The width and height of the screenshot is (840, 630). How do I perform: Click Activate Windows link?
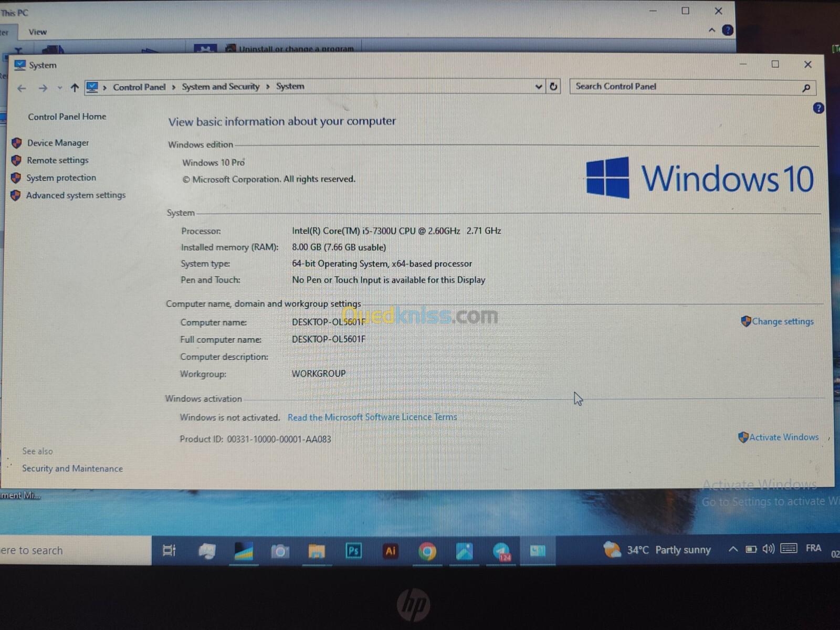pyautogui.click(x=784, y=437)
